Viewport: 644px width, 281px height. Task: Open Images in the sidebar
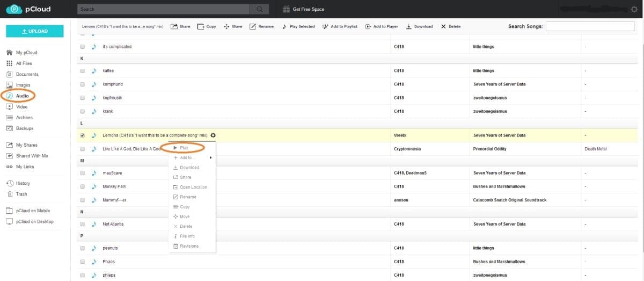pyautogui.click(x=18, y=85)
